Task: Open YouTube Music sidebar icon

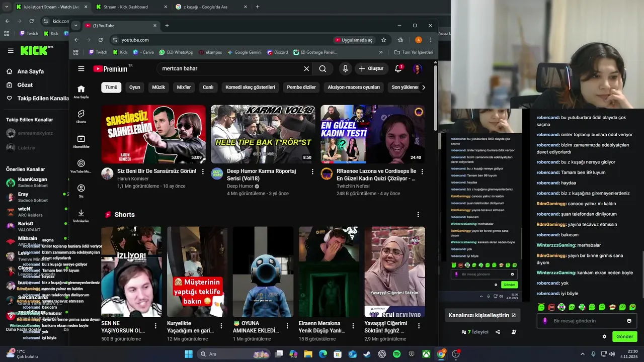Action: coord(81,166)
